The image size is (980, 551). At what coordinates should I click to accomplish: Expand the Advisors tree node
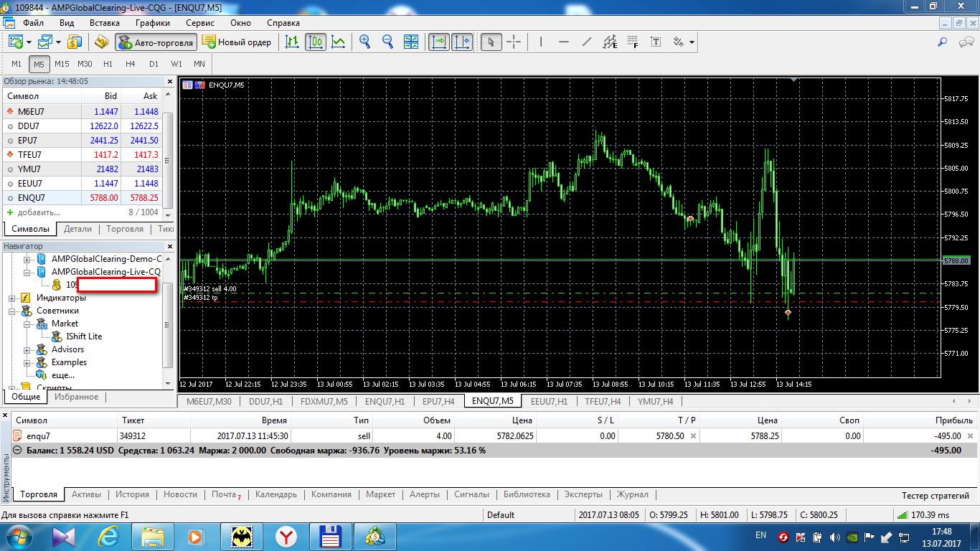click(x=28, y=349)
